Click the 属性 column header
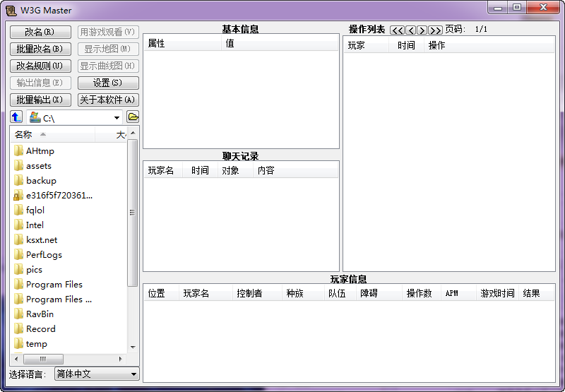This screenshot has height=392, width=565. (x=182, y=44)
